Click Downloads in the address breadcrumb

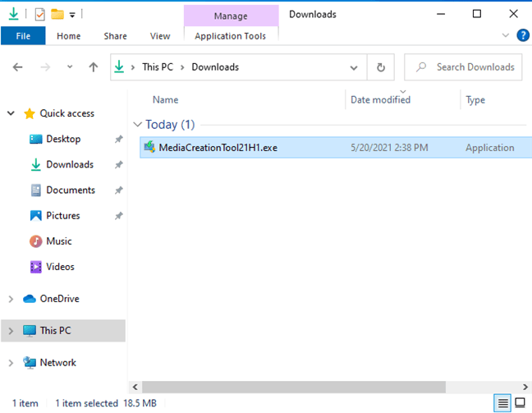click(215, 67)
